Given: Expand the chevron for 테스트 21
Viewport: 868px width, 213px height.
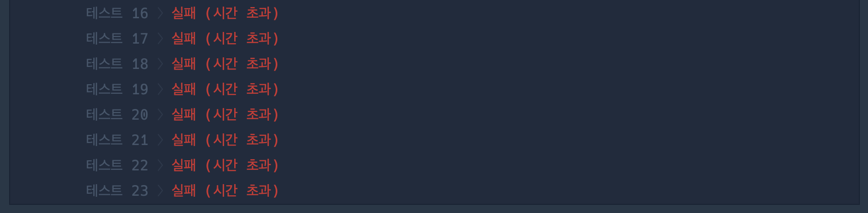Looking at the screenshot, I should pyautogui.click(x=160, y=140).
